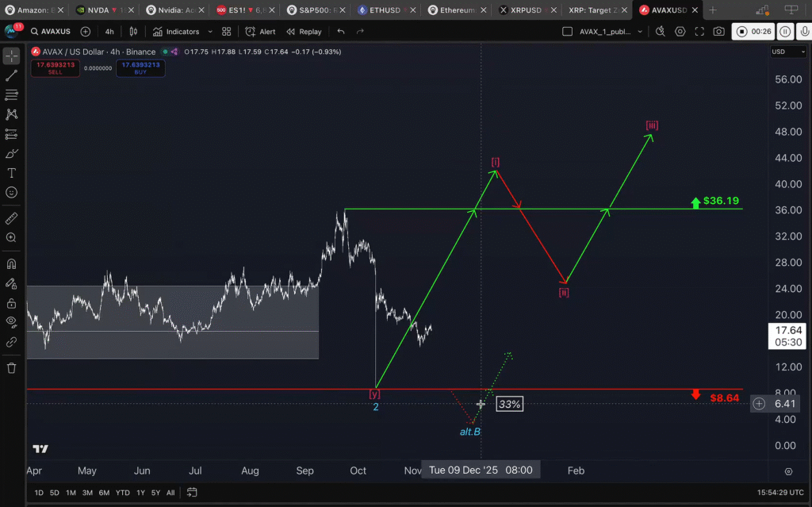Image resolution: width=812 pixels, height=507 pixels.
Task: Hide all drawings with eye icon
Action: (x=12, y=322)
